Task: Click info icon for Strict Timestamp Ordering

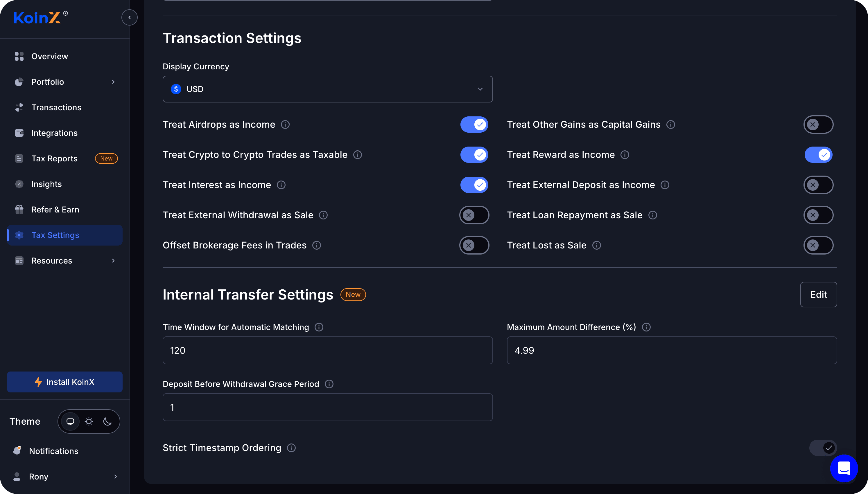Action: click(x=291, y=448)
